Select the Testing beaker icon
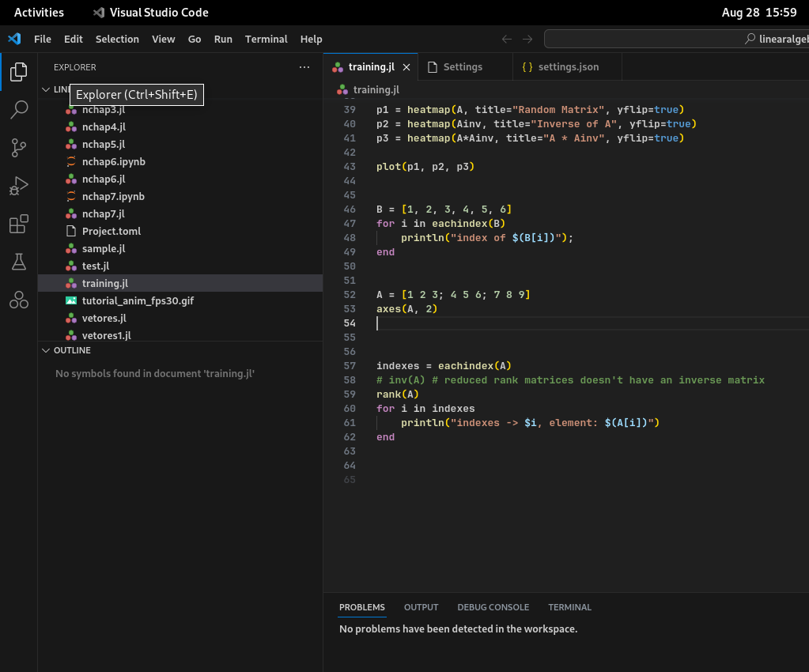The width and height of the screenshot is (809, 672). (x=18, y=262)
